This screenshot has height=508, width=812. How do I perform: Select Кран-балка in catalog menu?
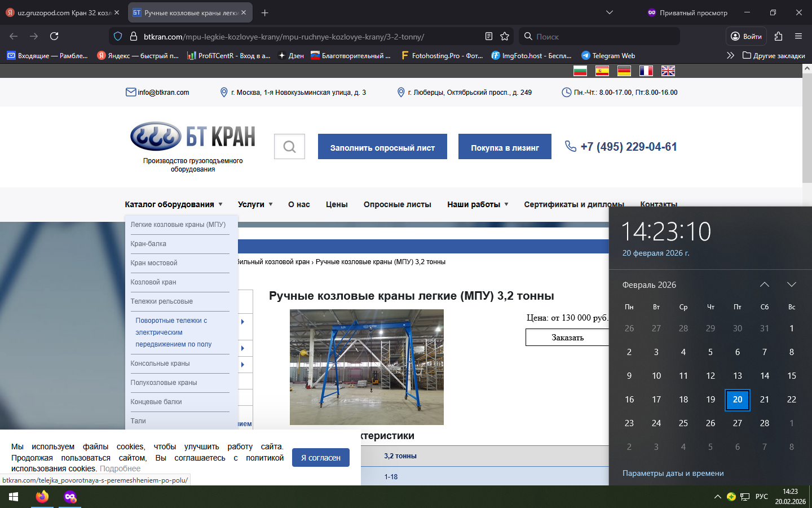[x=148, y=244]
